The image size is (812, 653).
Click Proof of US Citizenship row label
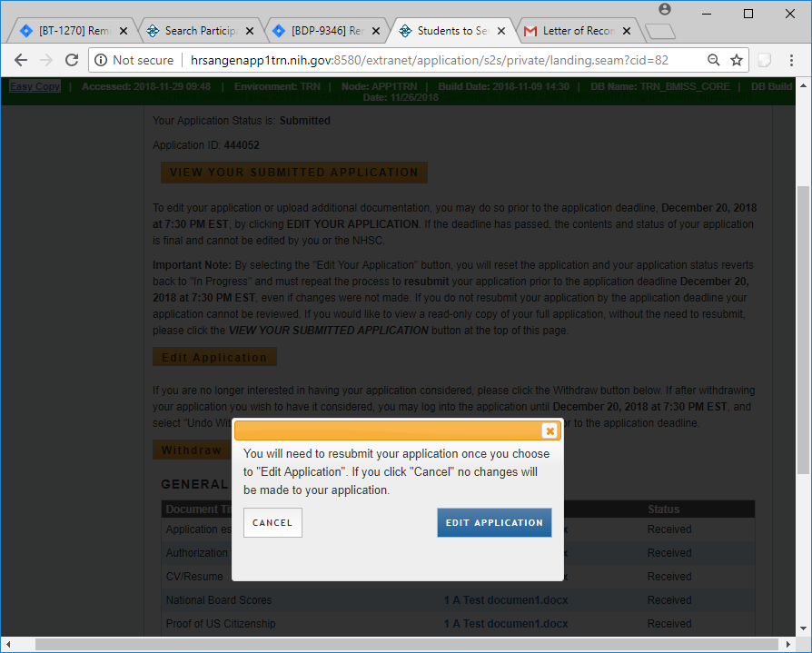click(221, 624)
